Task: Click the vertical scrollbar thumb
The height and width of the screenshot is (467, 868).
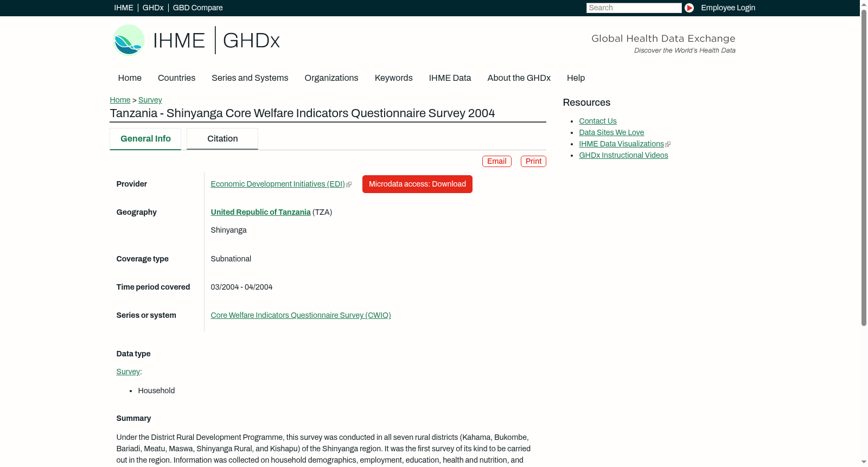Action: [x=864, y=167]
